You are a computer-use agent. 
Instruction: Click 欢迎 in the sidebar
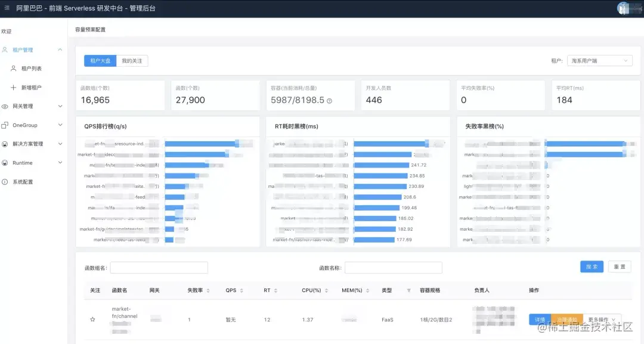click(6, 31)
